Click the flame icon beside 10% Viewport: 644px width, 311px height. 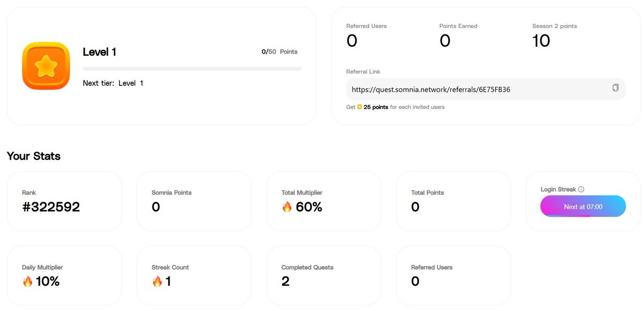click(27, 281)
